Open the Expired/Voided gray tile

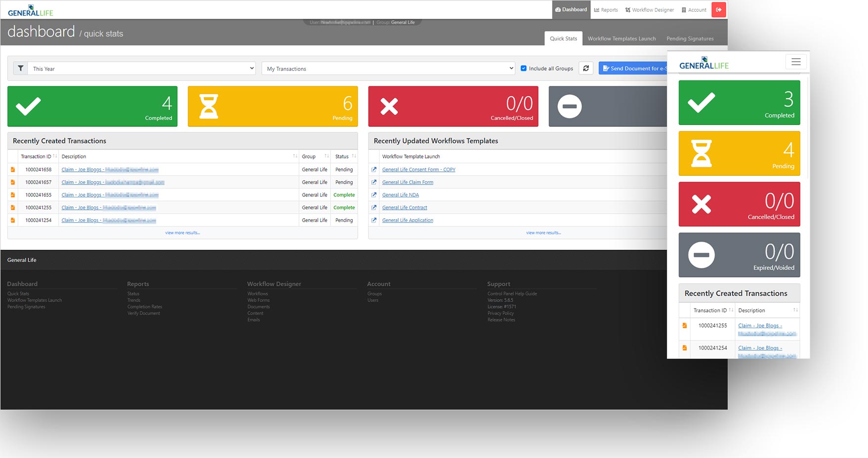(x=739, y=255)
